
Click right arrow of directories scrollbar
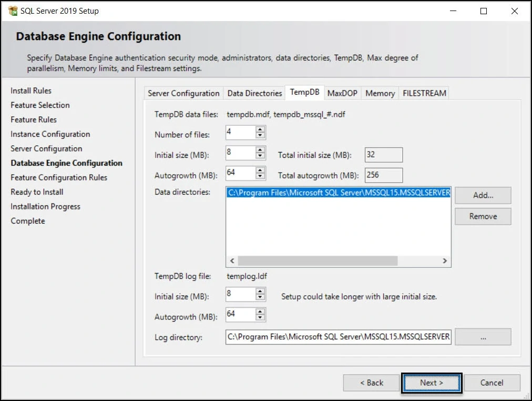pyautogui.click(x=444, y=261)
